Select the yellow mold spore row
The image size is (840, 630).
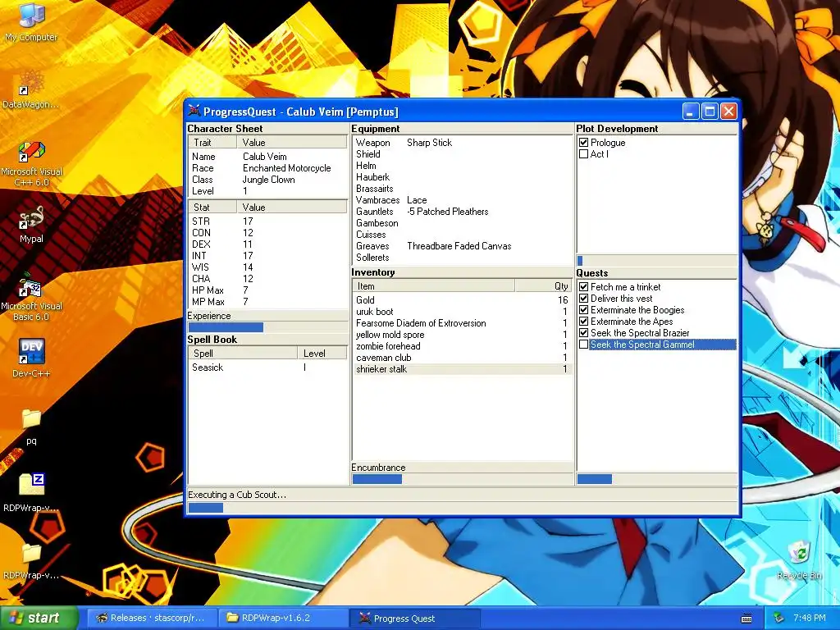click(462, 335)
